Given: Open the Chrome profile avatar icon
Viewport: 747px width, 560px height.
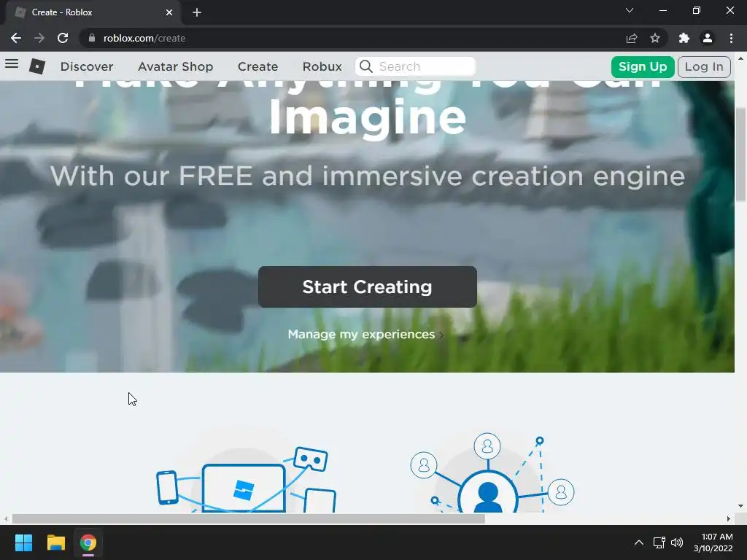Looking at the screenshot, I should click(x=708, y=38).
